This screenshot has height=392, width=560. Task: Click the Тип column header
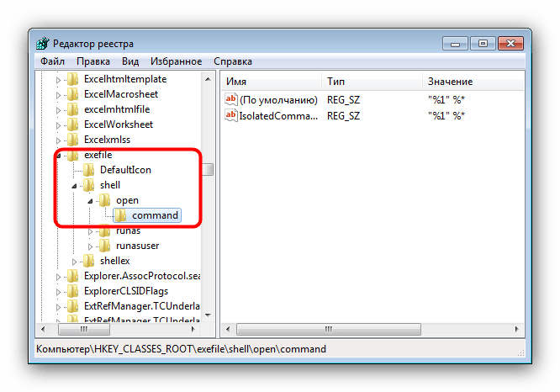tap(372, 82)
